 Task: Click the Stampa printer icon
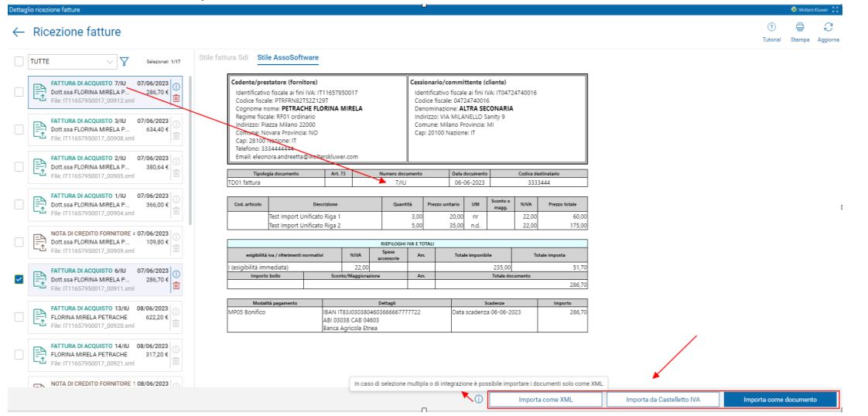tap(800, 27)
